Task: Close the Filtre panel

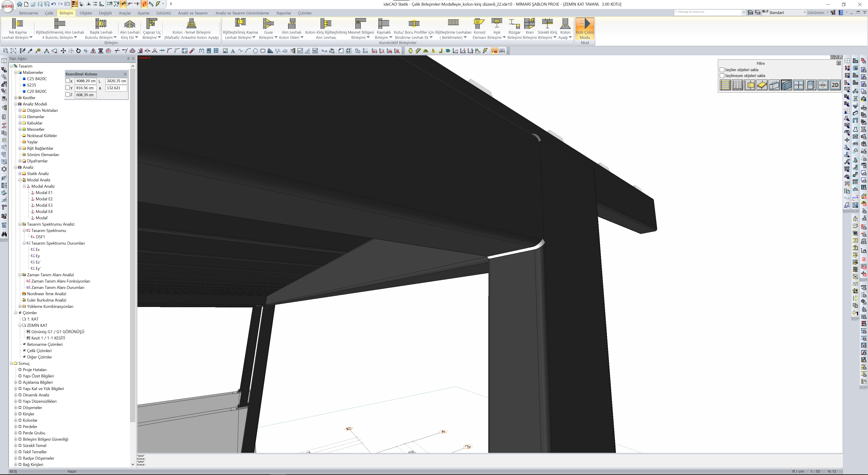Action: pyautogui.click(x=838, y=63)
